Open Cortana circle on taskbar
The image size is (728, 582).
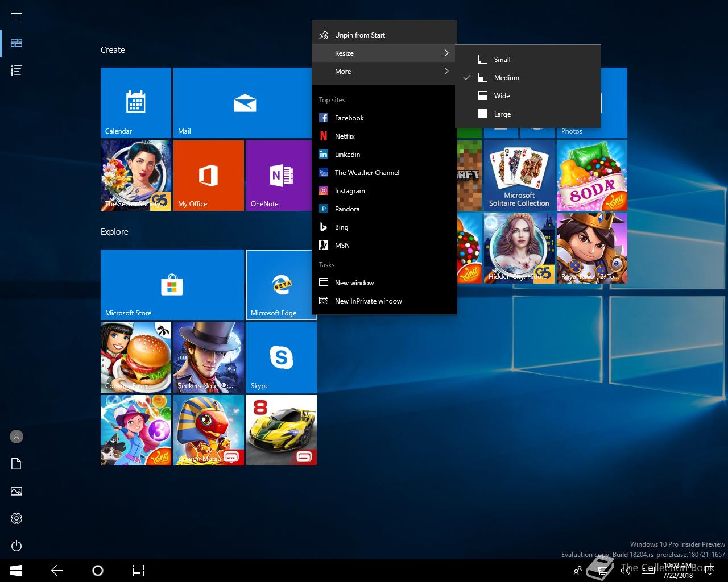coord(97,571)
